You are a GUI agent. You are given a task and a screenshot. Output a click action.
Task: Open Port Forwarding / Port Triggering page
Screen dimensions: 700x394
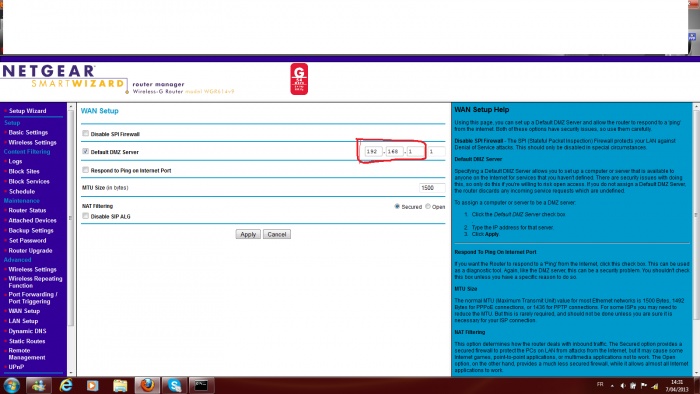[x=33, y=298]
